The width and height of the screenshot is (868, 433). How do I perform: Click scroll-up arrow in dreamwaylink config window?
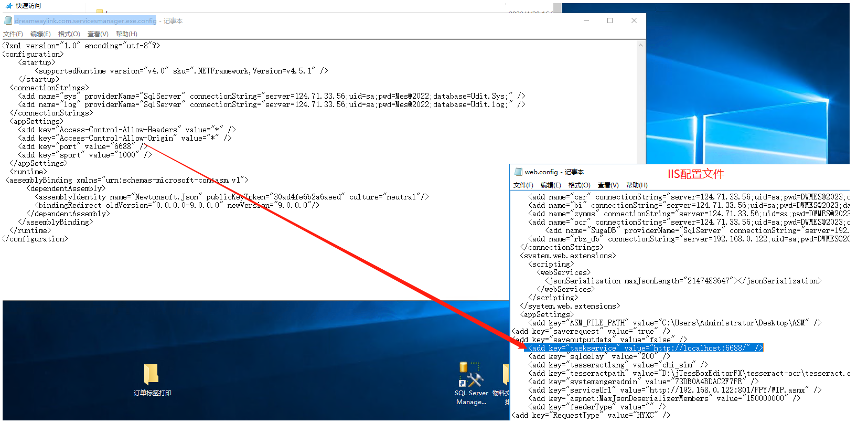pyautogui.click(x=640, y=46)
